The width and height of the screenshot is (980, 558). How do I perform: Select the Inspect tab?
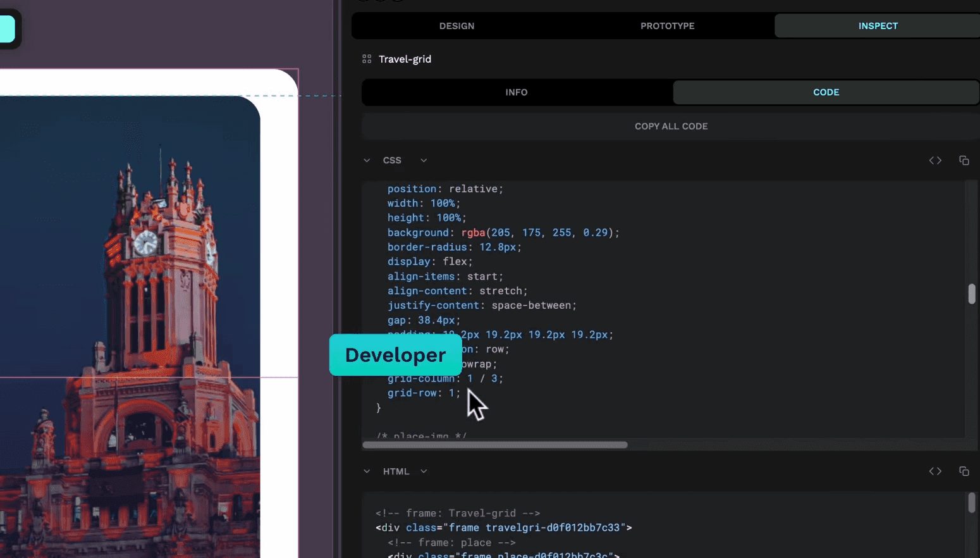coord(878,26)
